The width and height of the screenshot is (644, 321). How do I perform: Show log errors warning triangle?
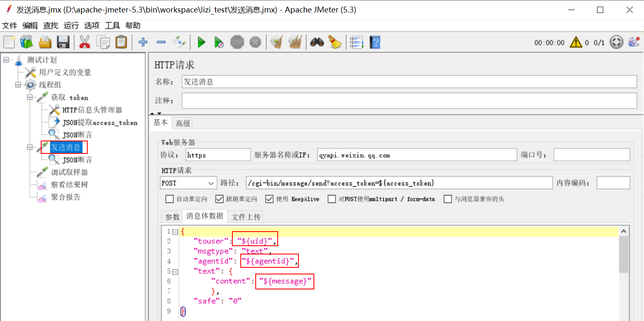(576, 42)
